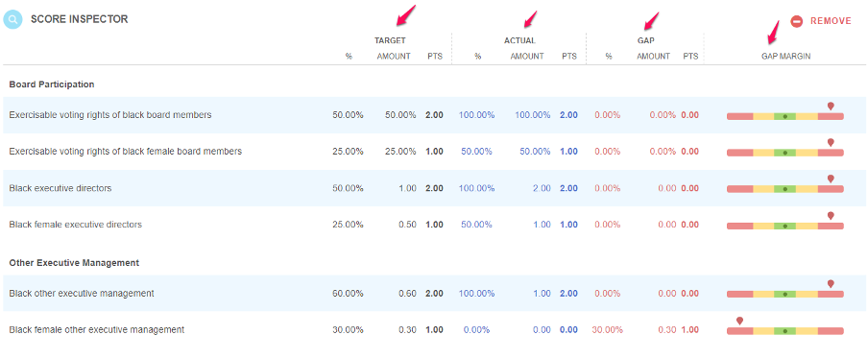Image resolution: width=868 pixels, height=359 pixels.
Task: Click the AMOUNT subheader under GAP
Action: [653, 57]
